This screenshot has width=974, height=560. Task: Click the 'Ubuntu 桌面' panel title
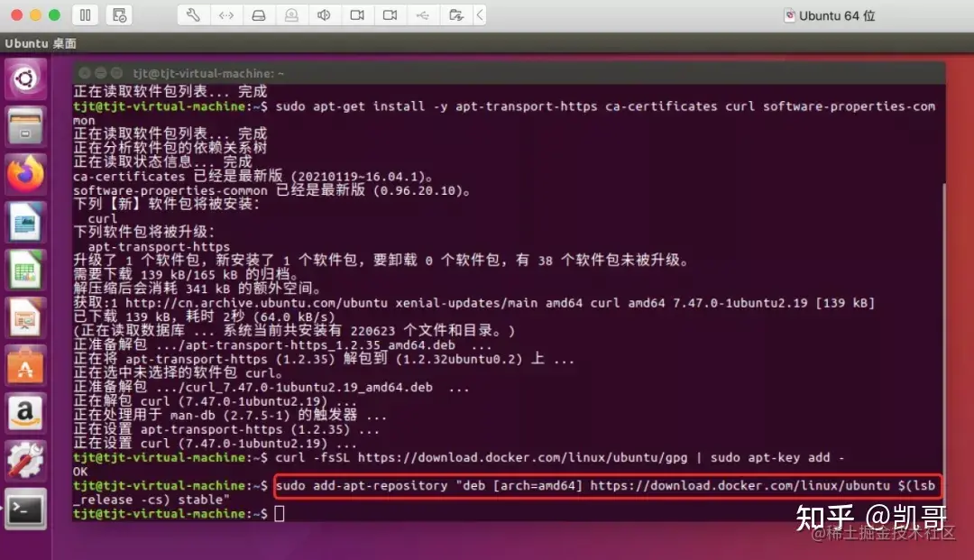(41, 43)
